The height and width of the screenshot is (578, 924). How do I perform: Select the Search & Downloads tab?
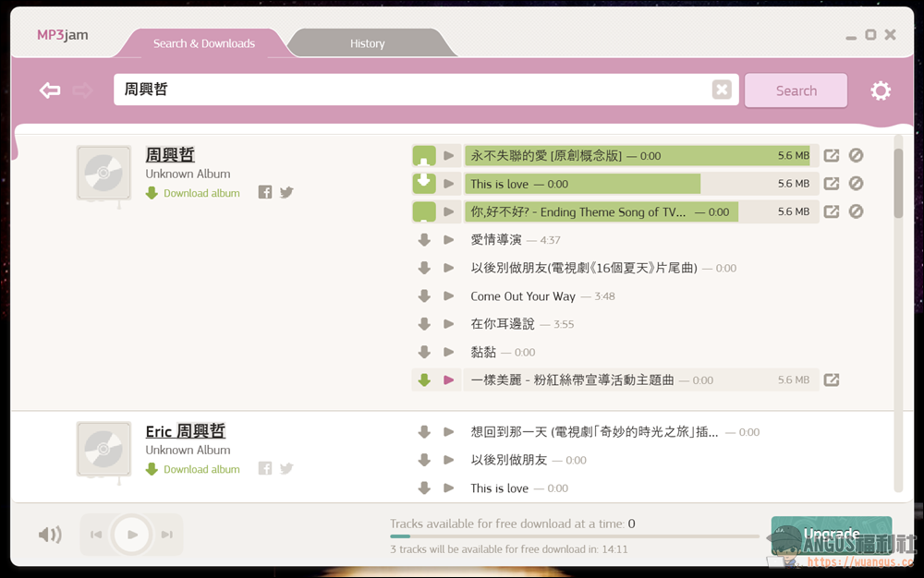204,43
